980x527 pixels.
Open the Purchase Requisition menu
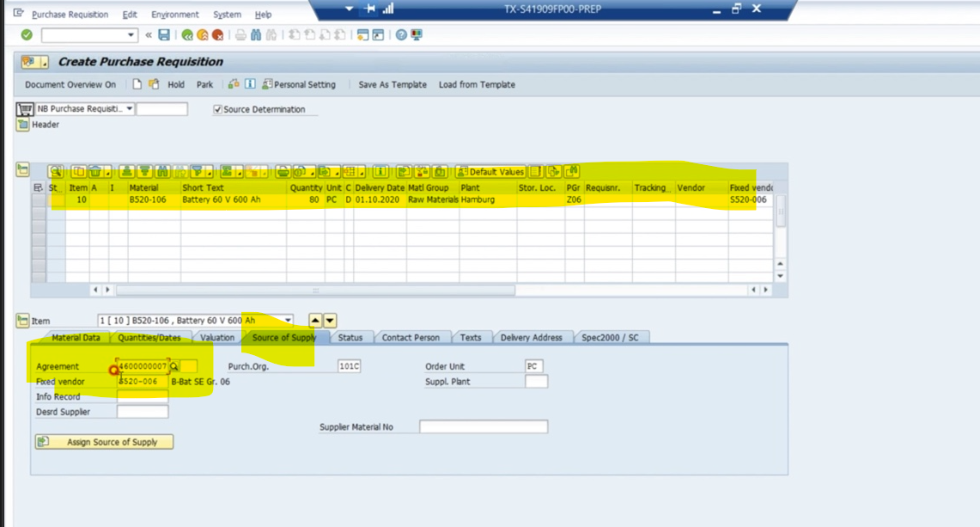[70, 15]
